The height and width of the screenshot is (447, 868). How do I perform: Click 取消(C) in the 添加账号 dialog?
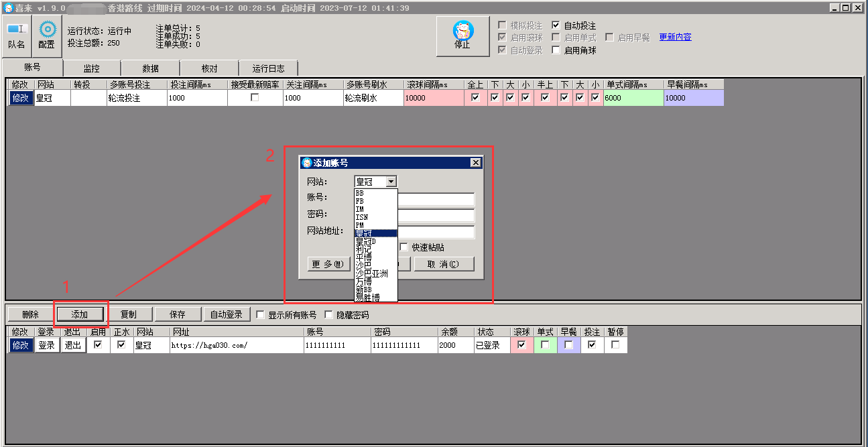click(444, 264)
